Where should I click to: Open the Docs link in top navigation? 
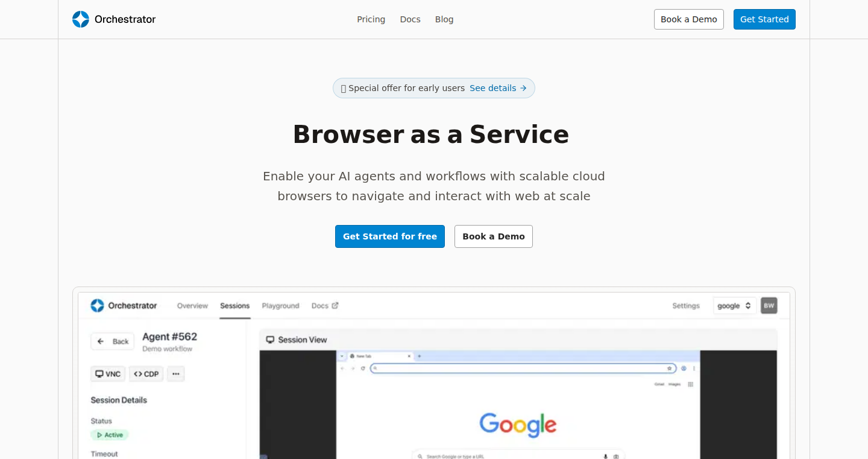pos(410,19)
